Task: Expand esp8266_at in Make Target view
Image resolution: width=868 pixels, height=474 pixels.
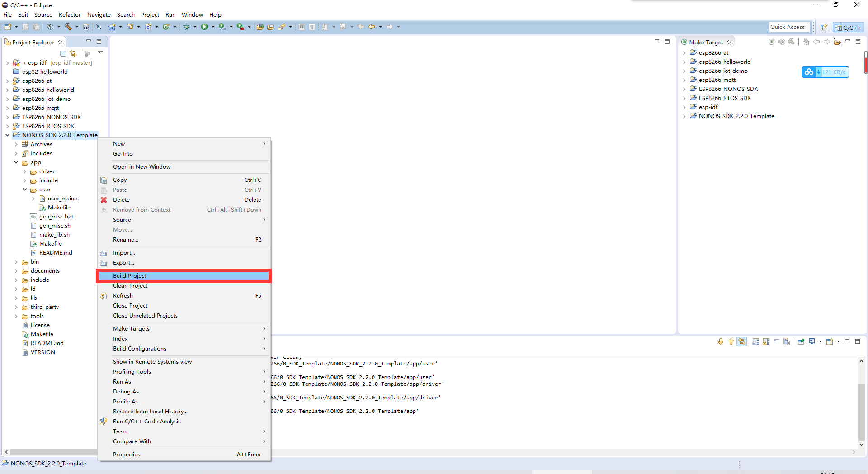Action: click(x=684, y=53)
